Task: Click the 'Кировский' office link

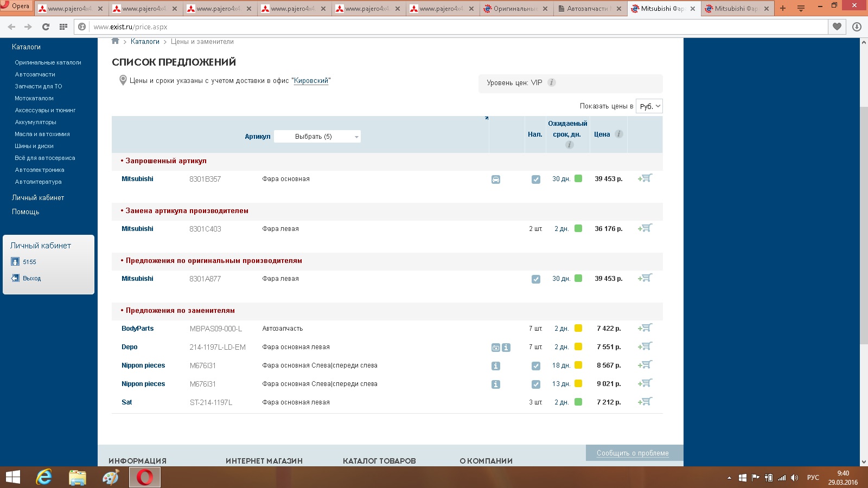Action: tap(311, 81)
